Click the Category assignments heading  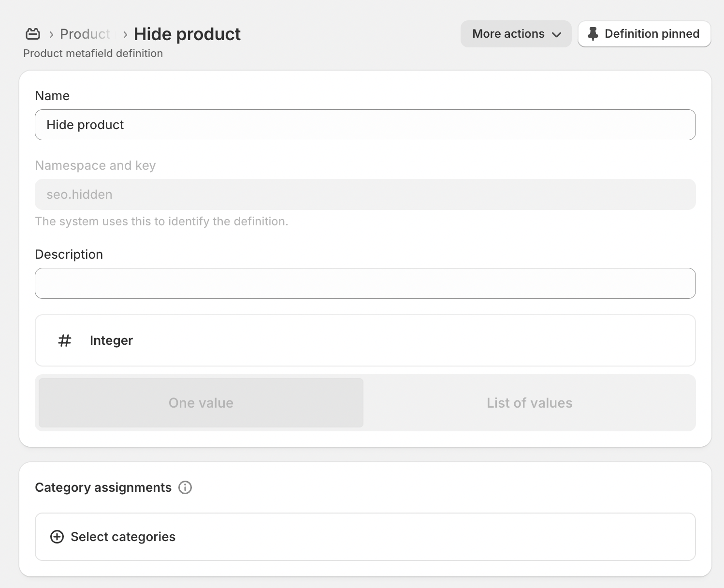tap(103, 487)
